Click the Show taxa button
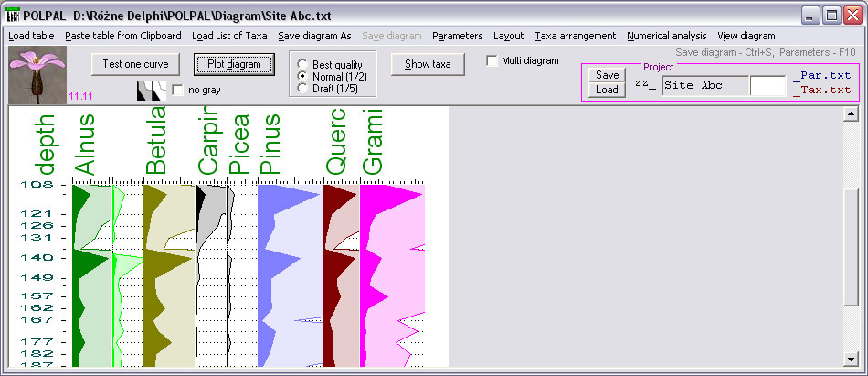 pos(428,63)
